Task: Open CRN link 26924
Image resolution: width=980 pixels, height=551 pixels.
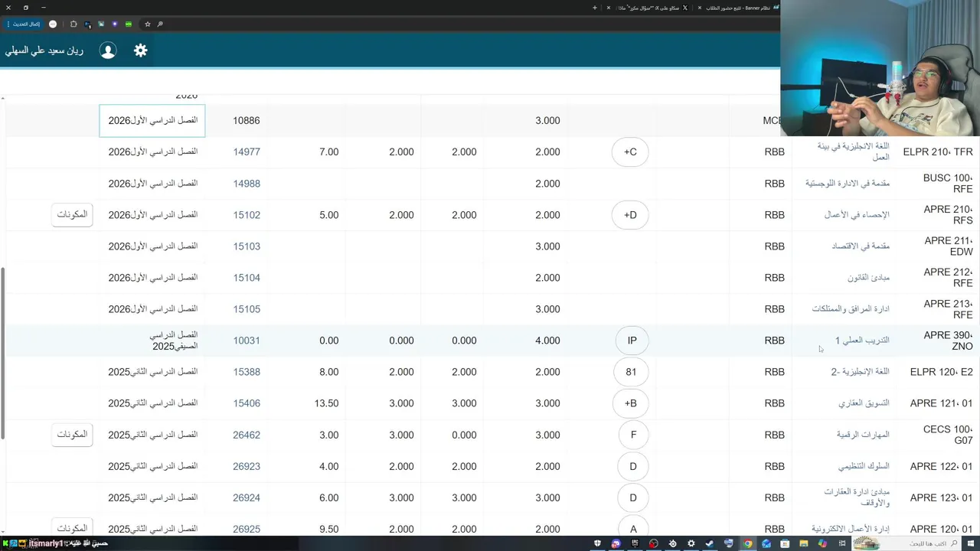Action: click(x=247, y=497)
